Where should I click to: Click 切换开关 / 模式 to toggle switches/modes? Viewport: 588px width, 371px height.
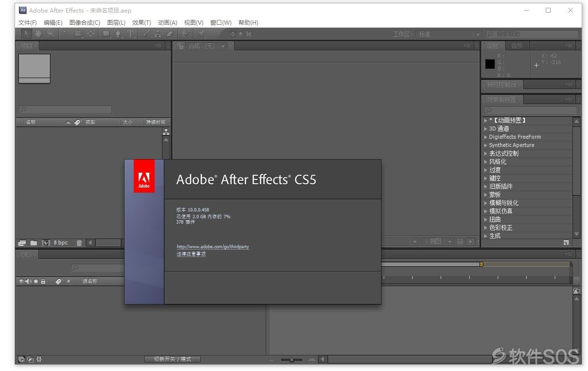[173, 359]
